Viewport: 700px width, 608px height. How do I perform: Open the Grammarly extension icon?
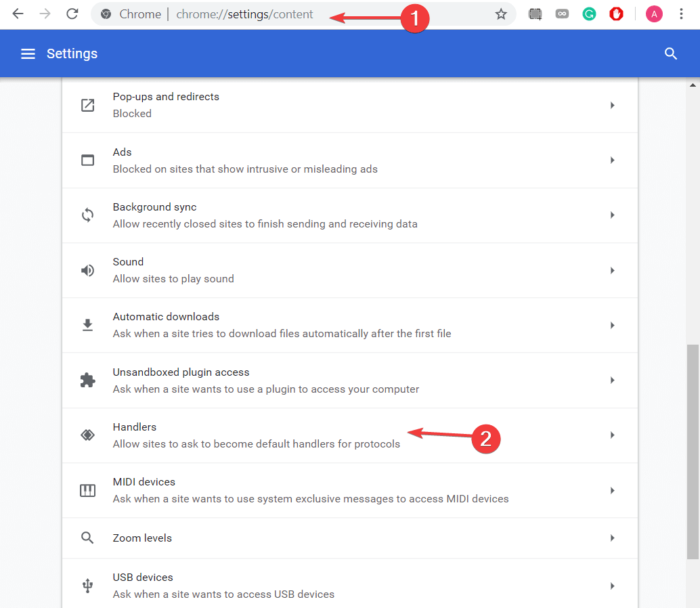pyautogui.click(x=589, y=14)
